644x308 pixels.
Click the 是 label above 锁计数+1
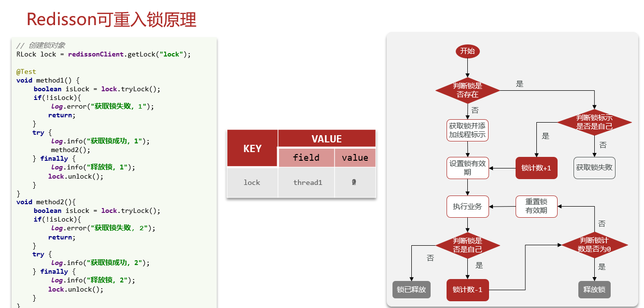[x=546, y=136]
